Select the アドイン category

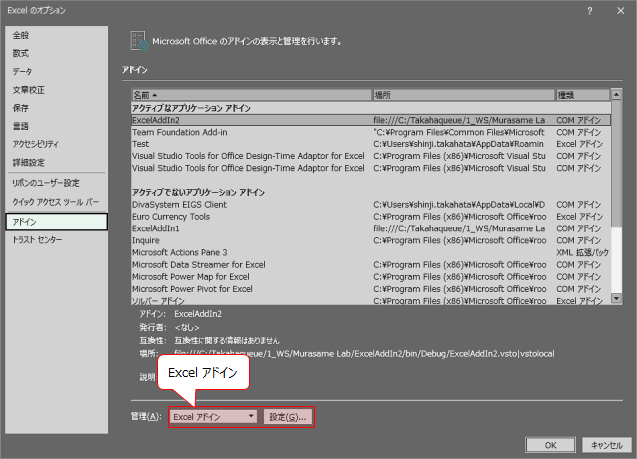[x=56, y=222]
